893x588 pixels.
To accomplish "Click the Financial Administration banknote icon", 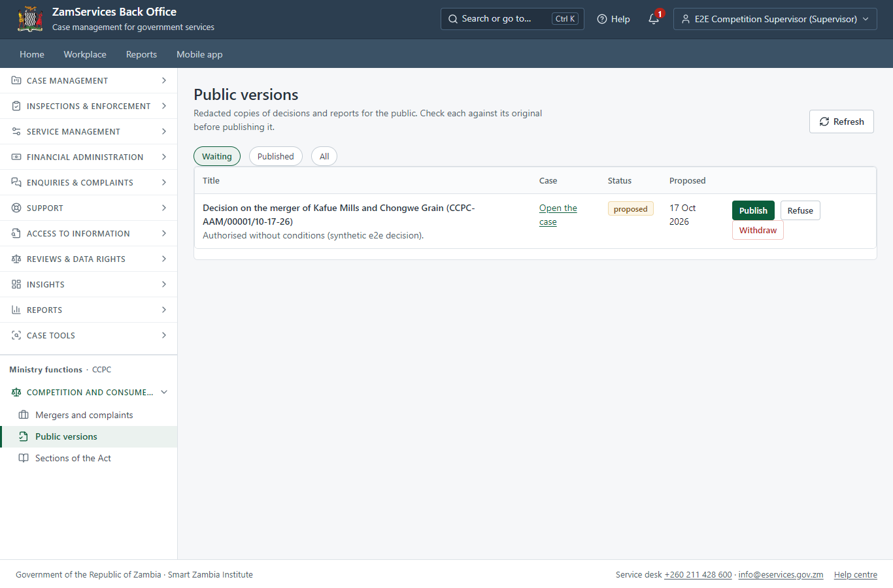I will (x=16, y=157).
